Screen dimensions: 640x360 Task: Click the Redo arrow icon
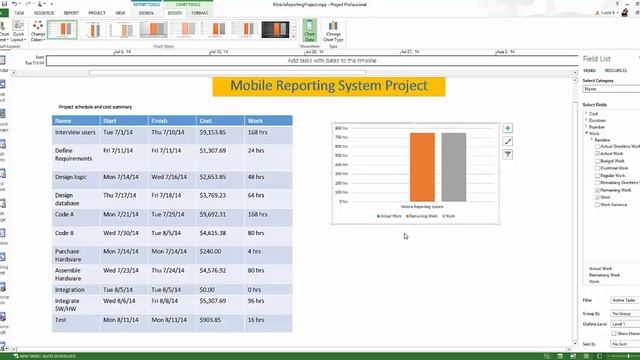(28, 4)
